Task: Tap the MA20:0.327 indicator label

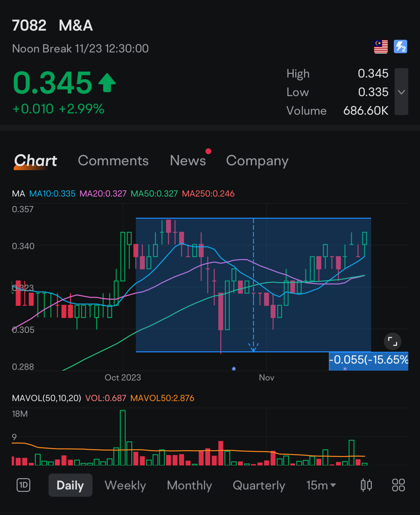Action: pyautogui.click(x=103, y=194)
